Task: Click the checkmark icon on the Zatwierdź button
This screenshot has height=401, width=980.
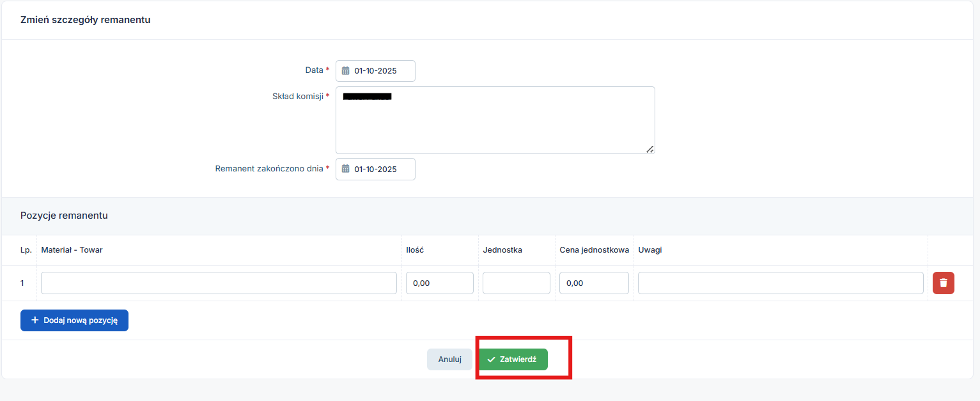Action: point(491,359)
